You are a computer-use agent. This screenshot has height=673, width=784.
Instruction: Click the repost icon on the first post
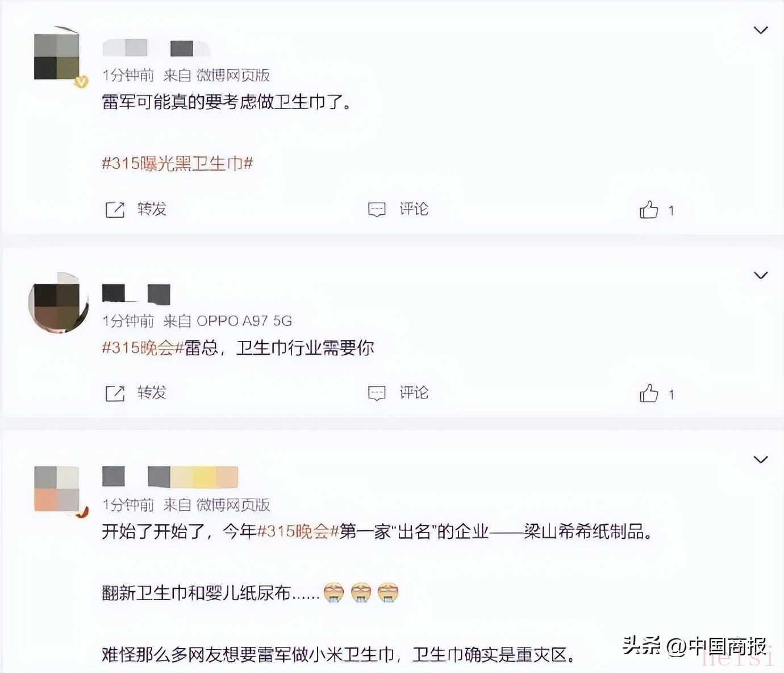click(x=115, y=210)
